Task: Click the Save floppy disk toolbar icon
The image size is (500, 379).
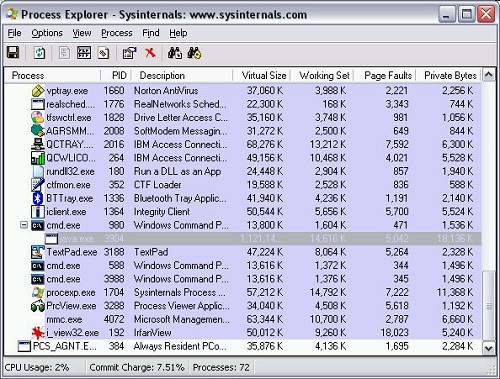Action: click(x=13, y=53)
